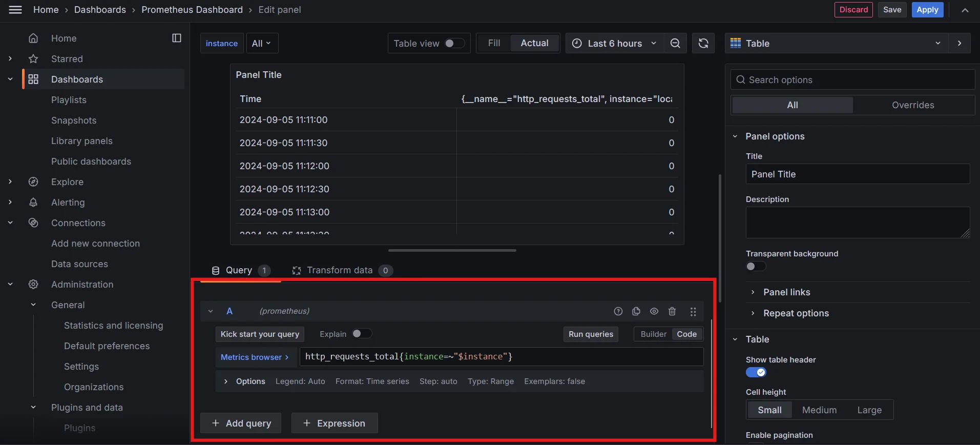980x445 pixels.
Task: Refresh the dashboard panel
Action: [x=703, y=44]
